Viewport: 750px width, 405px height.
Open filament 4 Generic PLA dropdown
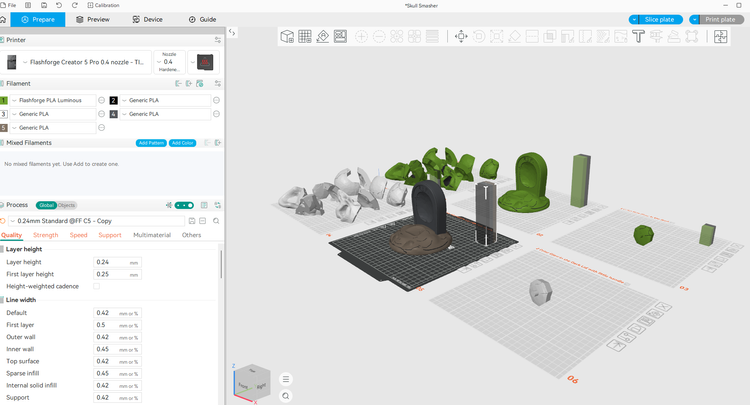165,114
